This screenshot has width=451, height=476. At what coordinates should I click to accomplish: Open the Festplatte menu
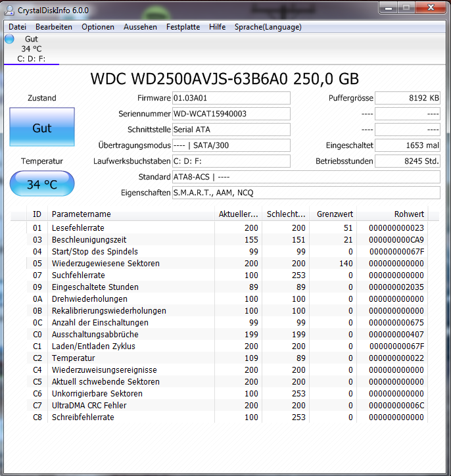click(183, 27)
